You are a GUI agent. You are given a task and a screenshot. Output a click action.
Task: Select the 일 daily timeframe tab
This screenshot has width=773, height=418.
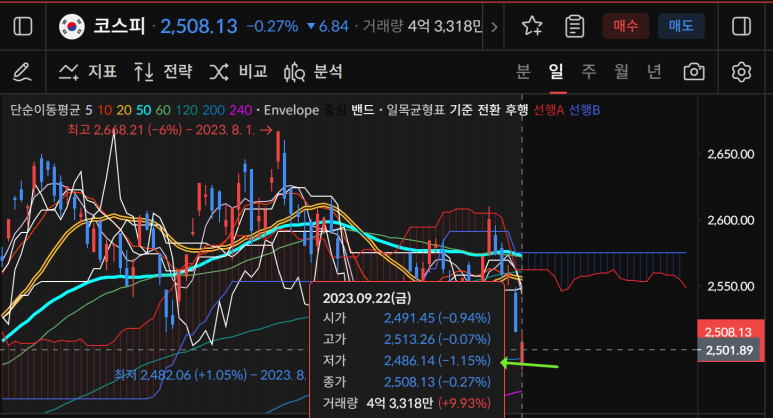click(556, 72)
